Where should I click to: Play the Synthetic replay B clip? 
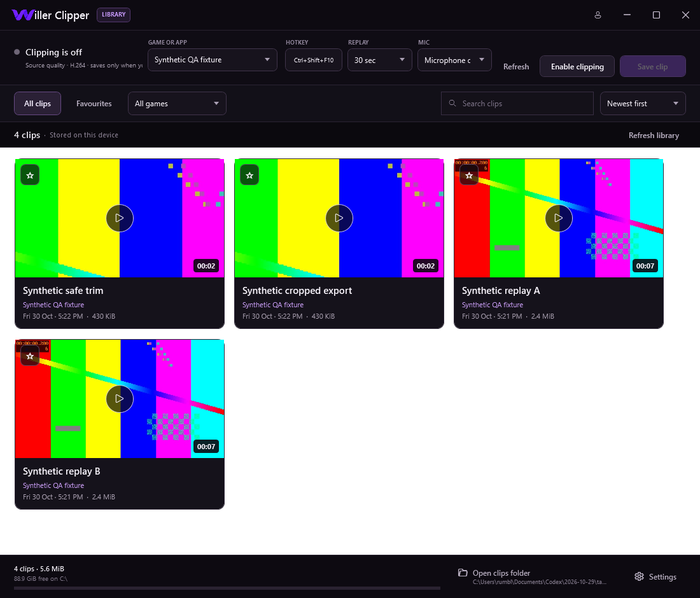point(120,398)
